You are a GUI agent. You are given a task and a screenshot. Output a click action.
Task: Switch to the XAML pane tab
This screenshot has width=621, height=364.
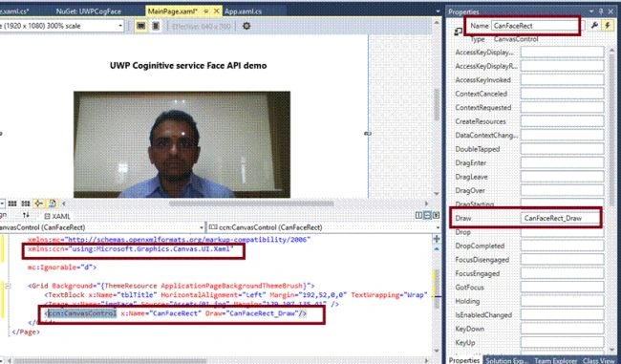(57, 216)
